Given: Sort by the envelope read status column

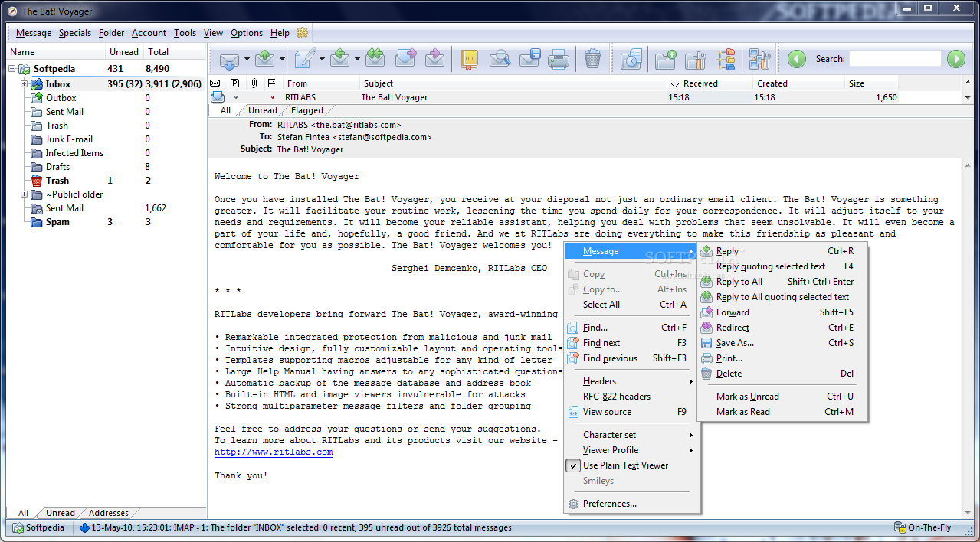Looking at the screenshot, I should coord(215,83).
